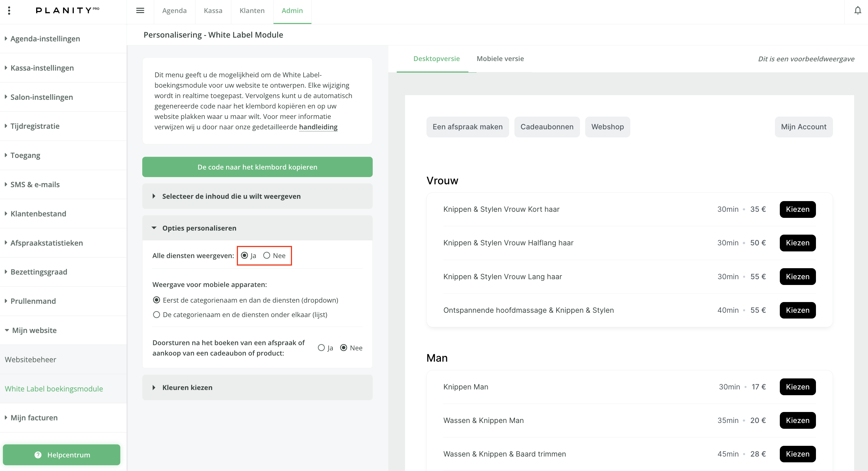Open the Admin tab
Viewport: 868px width, 471px height.
pos(292,10)
